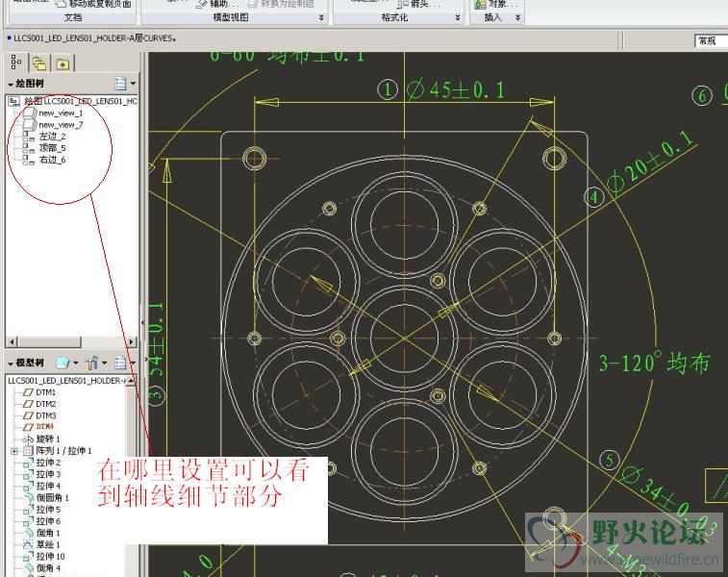Click the model tree scroll up arrow

pos(132,381)
